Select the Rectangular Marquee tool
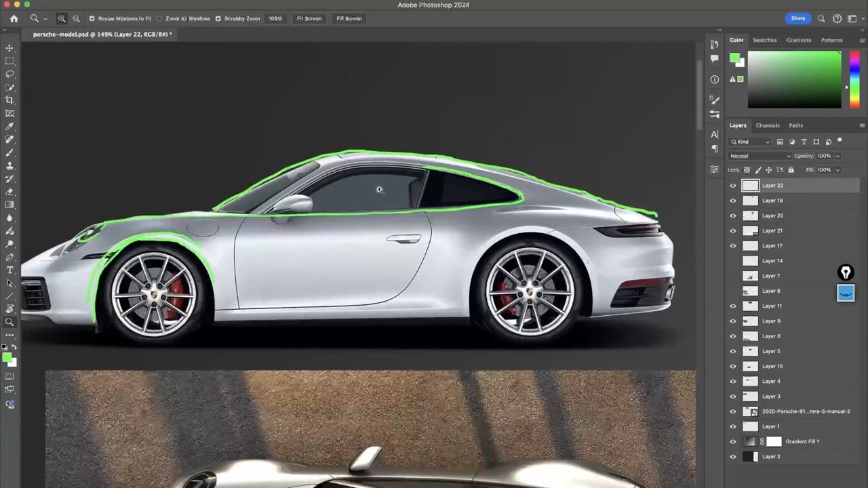Screen dimensions: 868x488 tap(9, 60)
